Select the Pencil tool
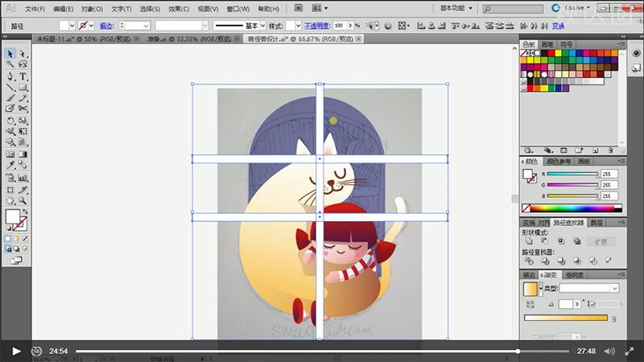This screenshot has width=644, height=362. tap(23, 98)
